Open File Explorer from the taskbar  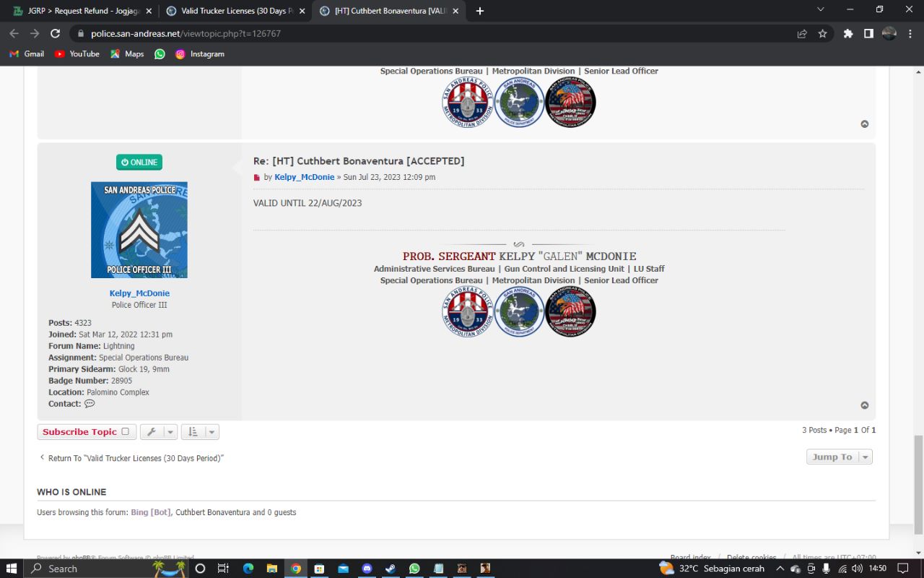[271, 569]
